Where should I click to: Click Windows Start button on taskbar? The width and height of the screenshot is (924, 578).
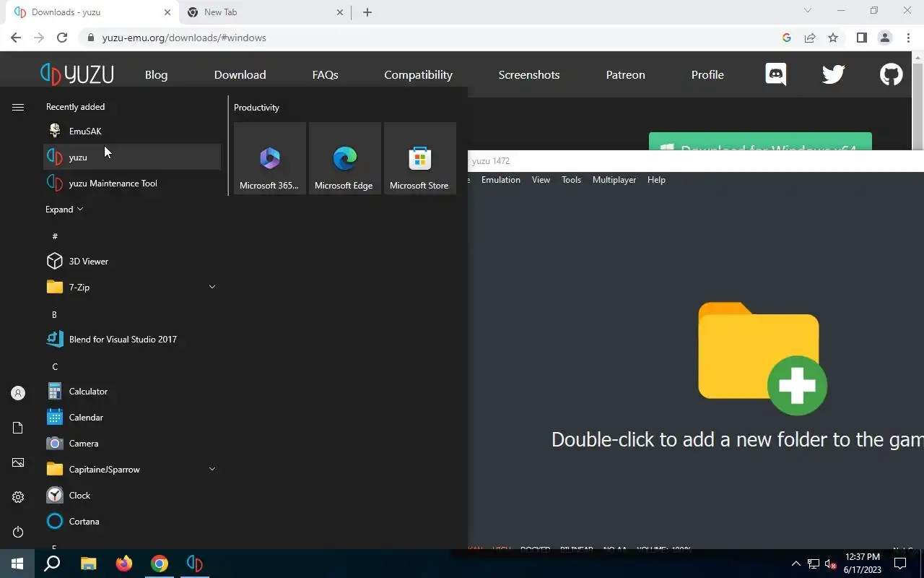click(x=17, y=564)
